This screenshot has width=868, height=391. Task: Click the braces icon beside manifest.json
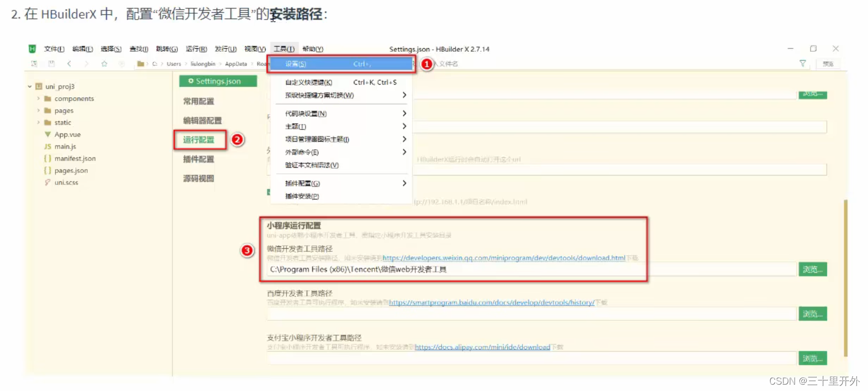48,159
